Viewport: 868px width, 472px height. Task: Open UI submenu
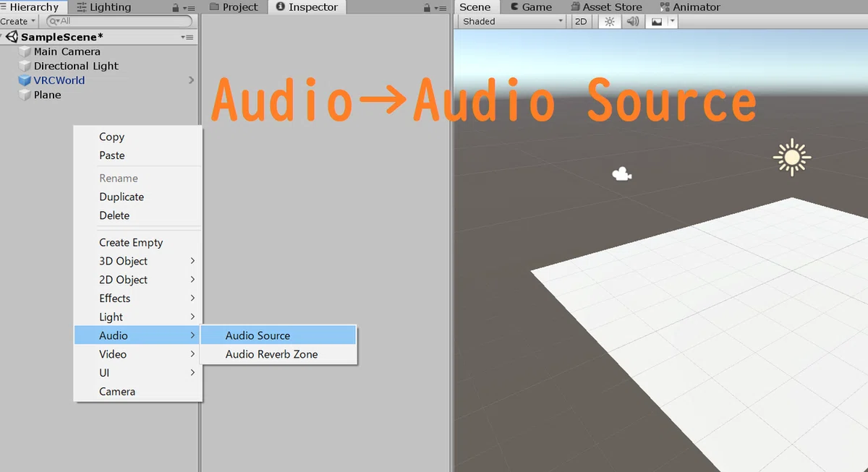[x=138, y=373]
